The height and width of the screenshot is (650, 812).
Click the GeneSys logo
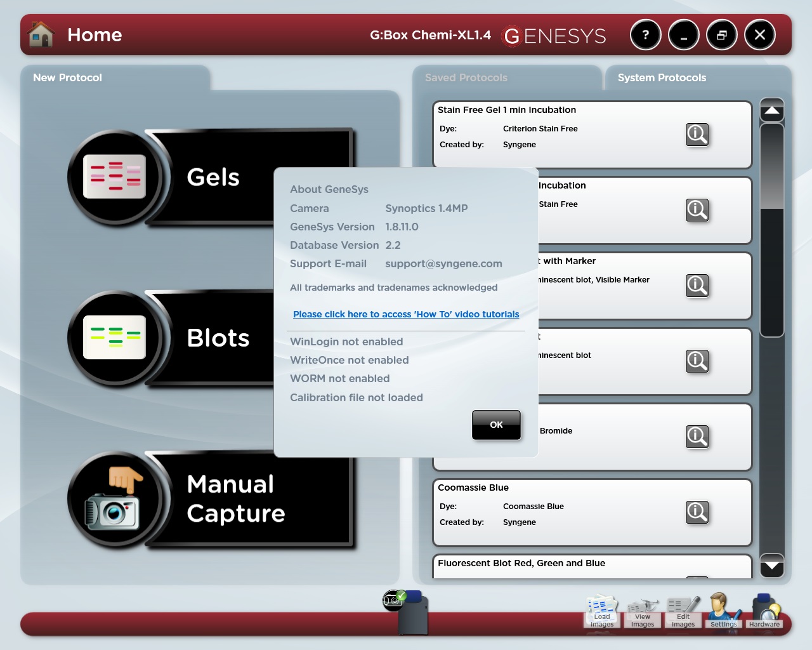(x=554, y=36)
